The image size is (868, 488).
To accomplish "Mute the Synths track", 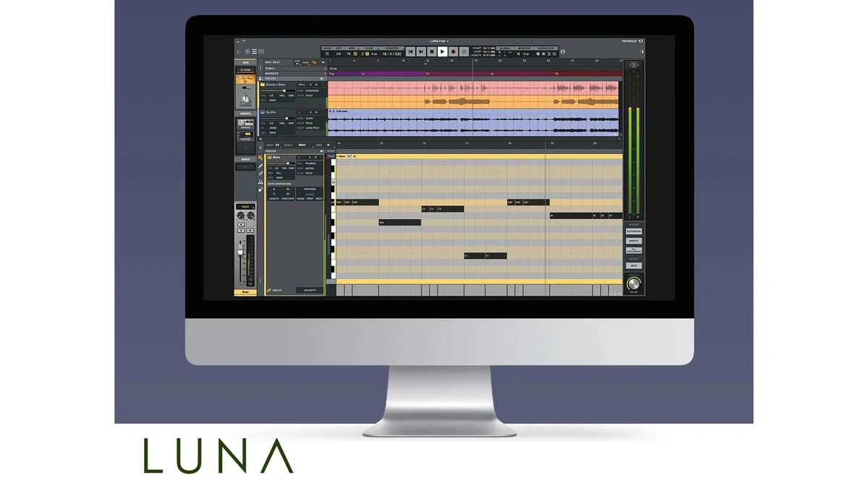I will 316,112.
